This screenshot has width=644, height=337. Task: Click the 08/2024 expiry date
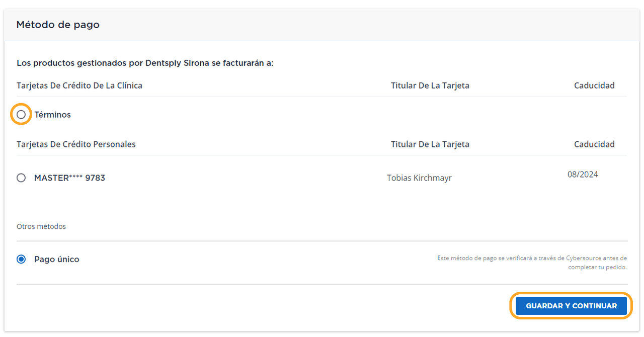583,175
